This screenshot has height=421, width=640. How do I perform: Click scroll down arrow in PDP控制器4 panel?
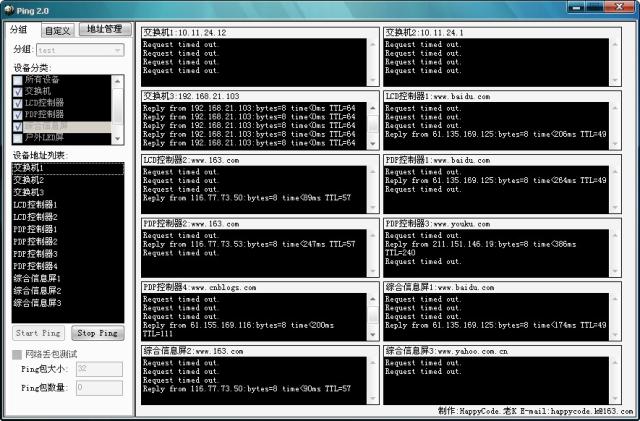click(372, 335)
